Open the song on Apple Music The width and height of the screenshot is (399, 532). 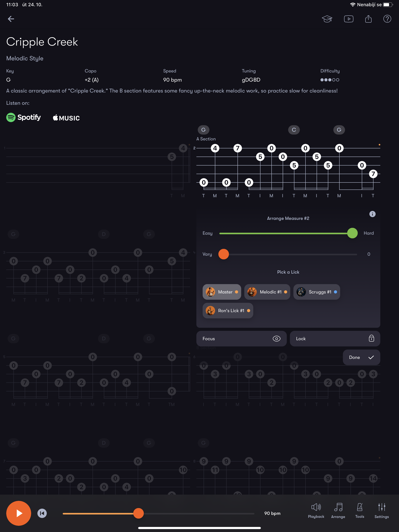point(66,118)
